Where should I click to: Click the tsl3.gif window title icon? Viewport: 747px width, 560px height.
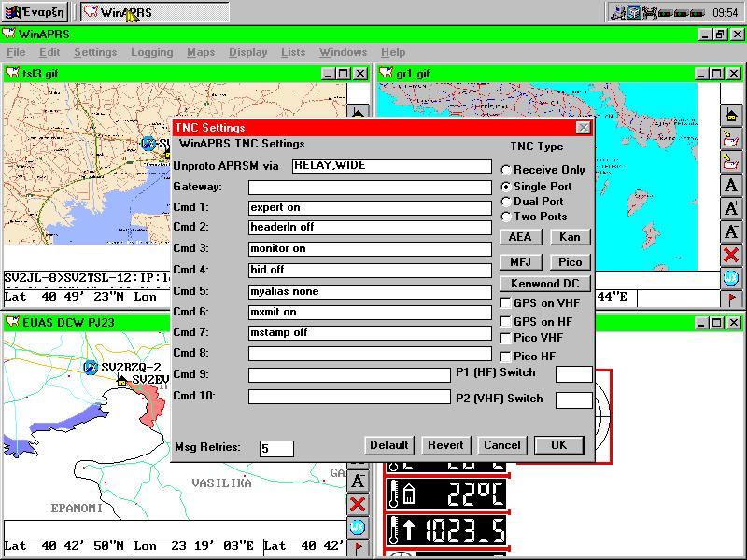[11, 73]
